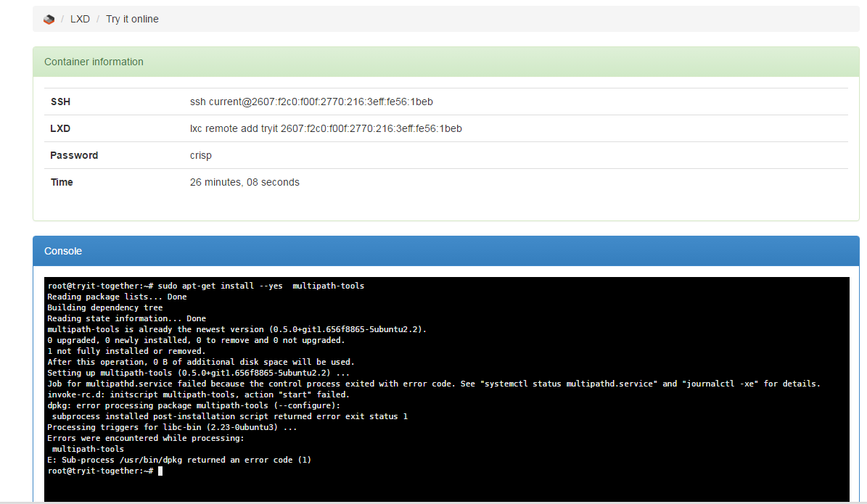Viewport: 867px width, 504px height.
Task: Select the ssh current@2607 connection command
Action: (311, 102)
